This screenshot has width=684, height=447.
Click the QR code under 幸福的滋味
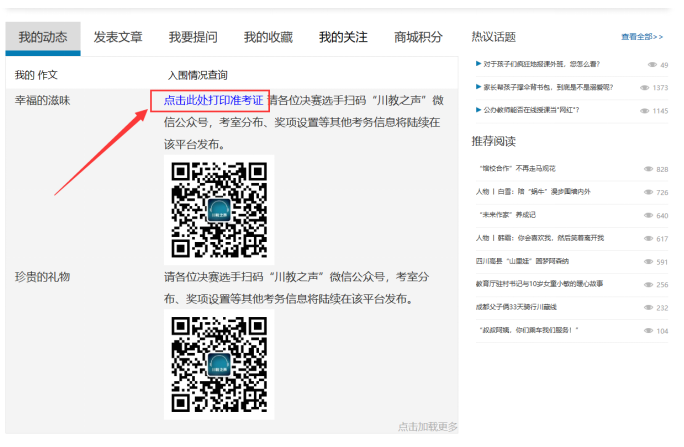tap(219, 210)
